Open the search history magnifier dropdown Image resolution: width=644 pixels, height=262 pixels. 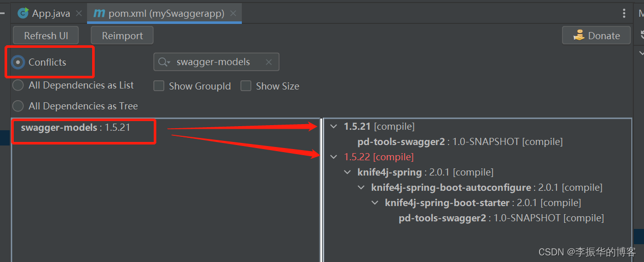(x=164, y=62)
